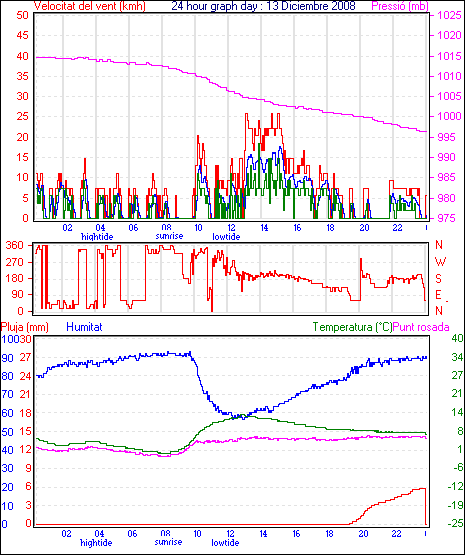The height and width of the screenshot is (556, 465).
Task: Select the 995 pressure axis label
Action: [446, 137]
